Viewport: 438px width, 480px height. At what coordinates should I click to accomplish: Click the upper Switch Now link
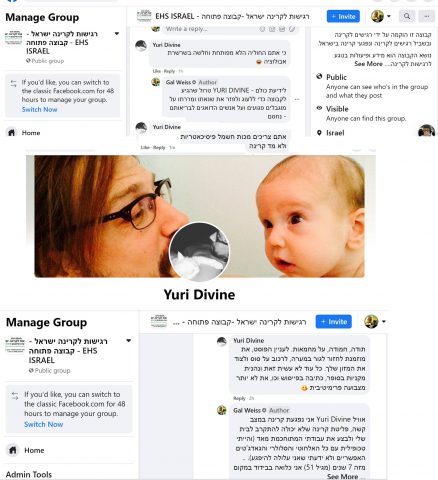39,109
